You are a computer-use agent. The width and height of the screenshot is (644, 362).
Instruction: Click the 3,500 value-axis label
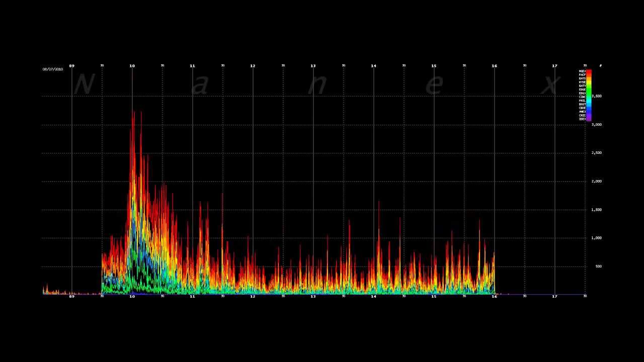pyautogui.click(x=597, y=96)
